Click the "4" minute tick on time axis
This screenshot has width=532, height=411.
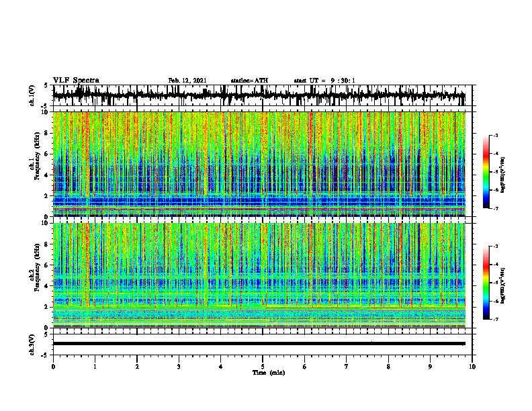pos(221,367)
